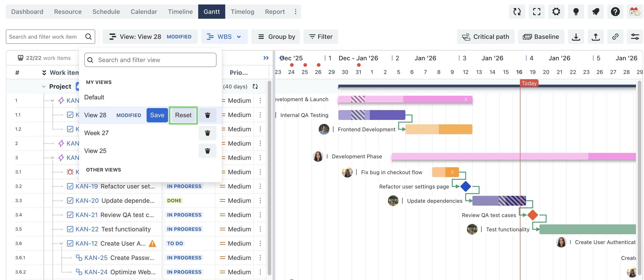Collapse the KAN-12 Create User row
This screenshot has height=280, width=644.
tap(61, 243)
